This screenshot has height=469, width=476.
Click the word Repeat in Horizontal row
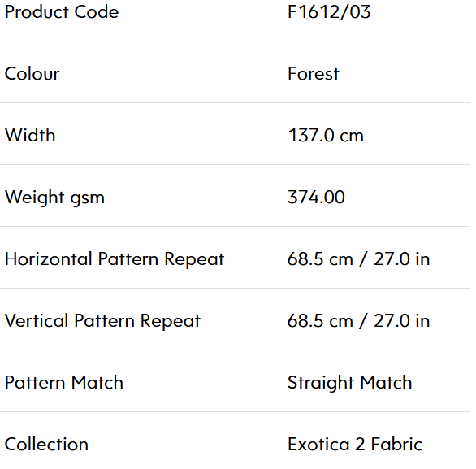coord(194,260)
